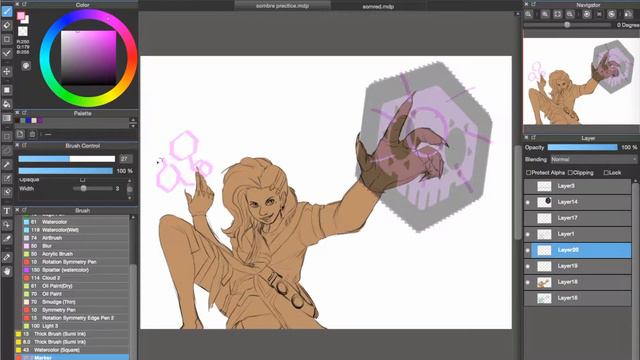This screenshot has width=640, height=360.
Task: Click Palette scroll down arrow
Action: (x=133, y=126)
